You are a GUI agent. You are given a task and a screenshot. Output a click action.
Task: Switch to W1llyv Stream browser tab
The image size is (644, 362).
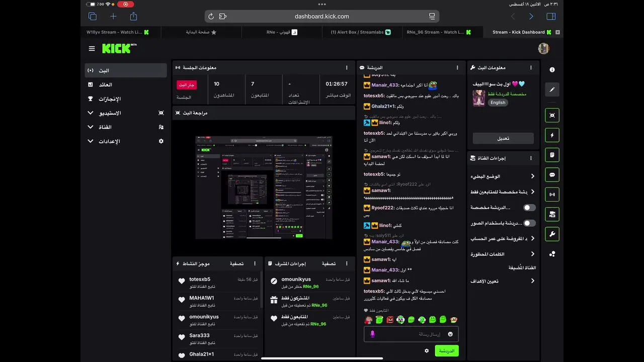coord(121,32)
